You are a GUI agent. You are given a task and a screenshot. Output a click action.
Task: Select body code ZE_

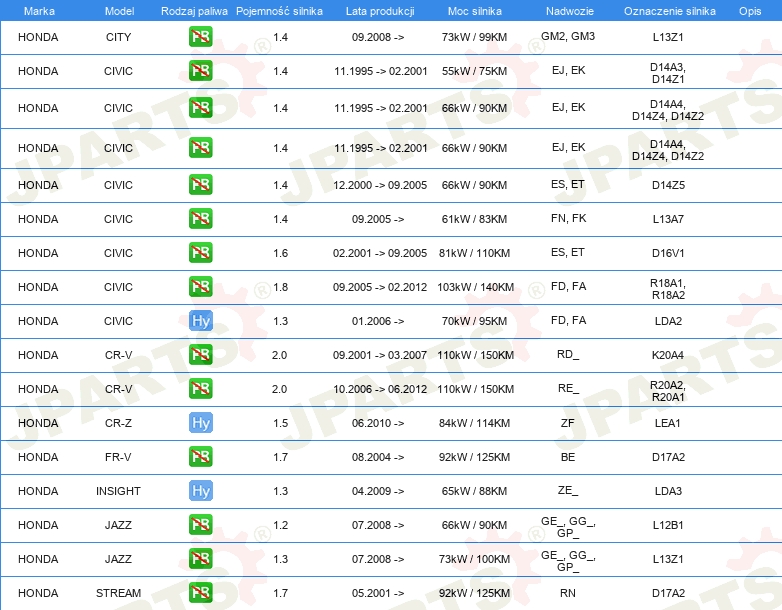point(568,490)
